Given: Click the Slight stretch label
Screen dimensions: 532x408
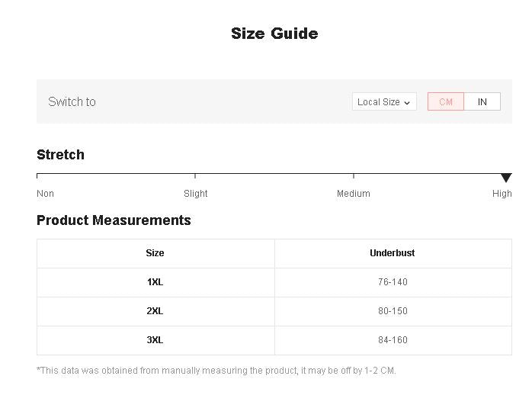Looking at the screenshot, I should pos(196,194).
